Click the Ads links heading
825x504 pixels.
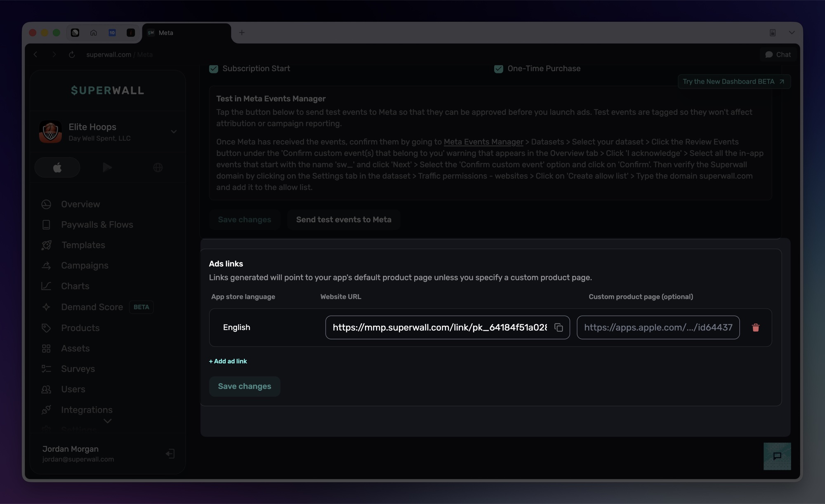(226, 264)
